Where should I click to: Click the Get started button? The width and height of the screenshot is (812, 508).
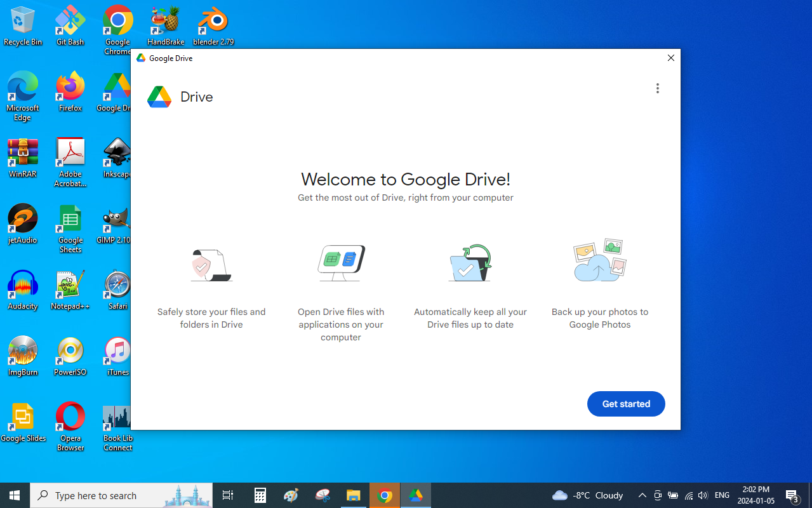[625, 404]
